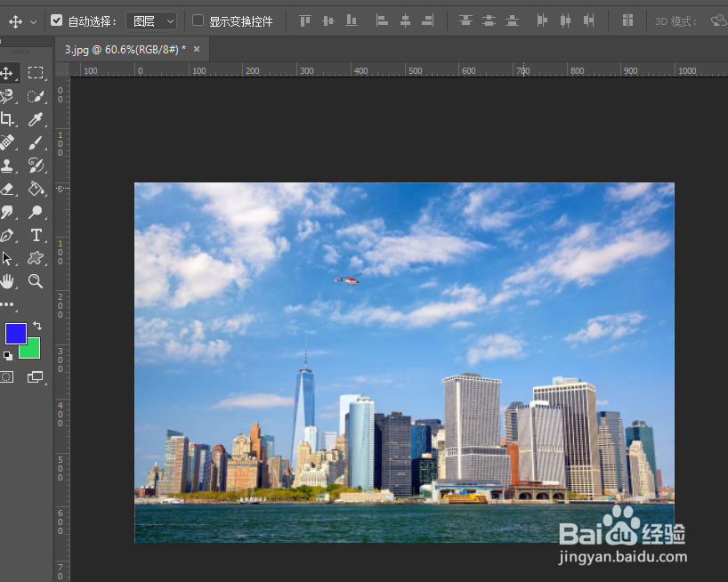Viewport: 728px width, 582px height.
Task: Select the Zoom tool
Action: click(x=36, y=281)
